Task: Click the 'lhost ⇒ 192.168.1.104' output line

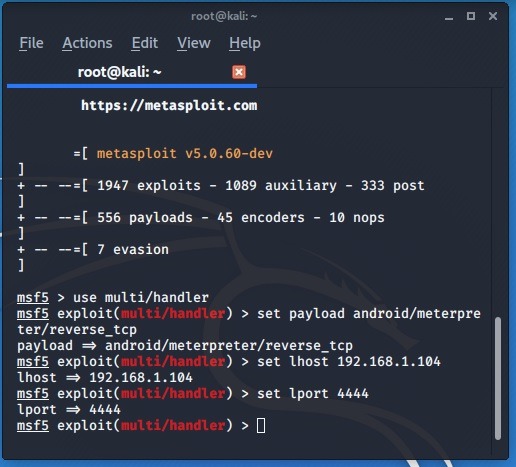Action: click(x=105, y=378)
